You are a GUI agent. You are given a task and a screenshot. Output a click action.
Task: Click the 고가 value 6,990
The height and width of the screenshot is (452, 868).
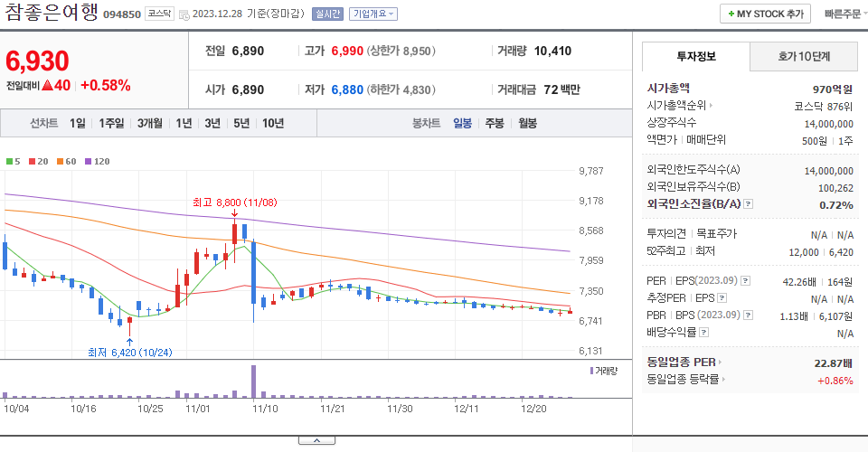click(347, 51)
